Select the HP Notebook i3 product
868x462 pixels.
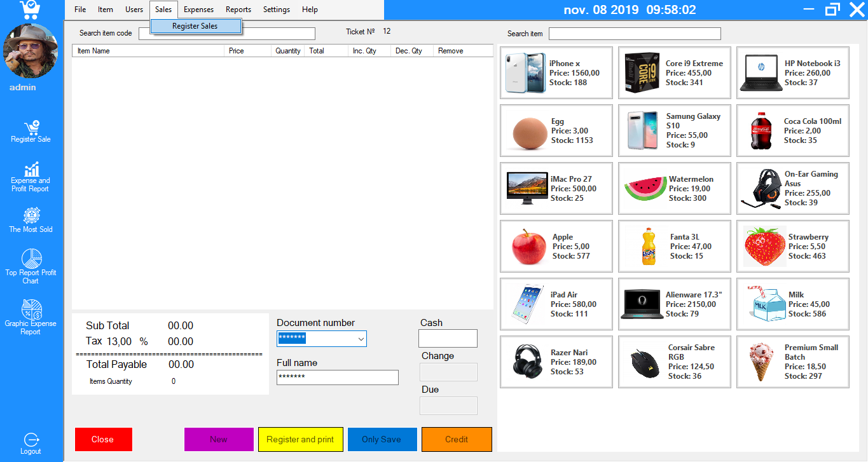[793, 72]
